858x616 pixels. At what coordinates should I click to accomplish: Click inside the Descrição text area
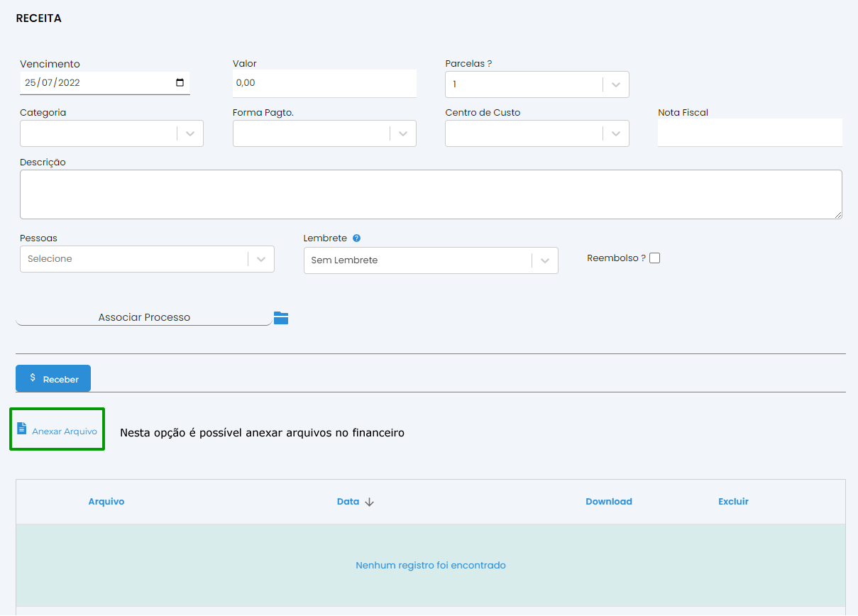[430, 194]
